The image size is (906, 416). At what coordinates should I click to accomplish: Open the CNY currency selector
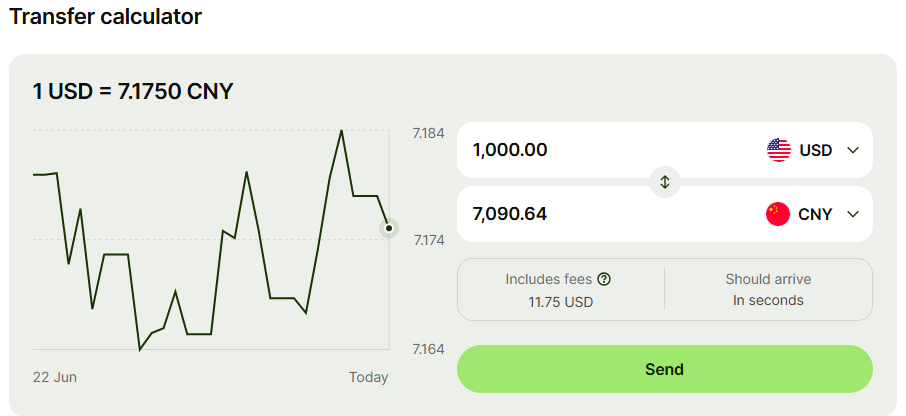tap(813, 214)
